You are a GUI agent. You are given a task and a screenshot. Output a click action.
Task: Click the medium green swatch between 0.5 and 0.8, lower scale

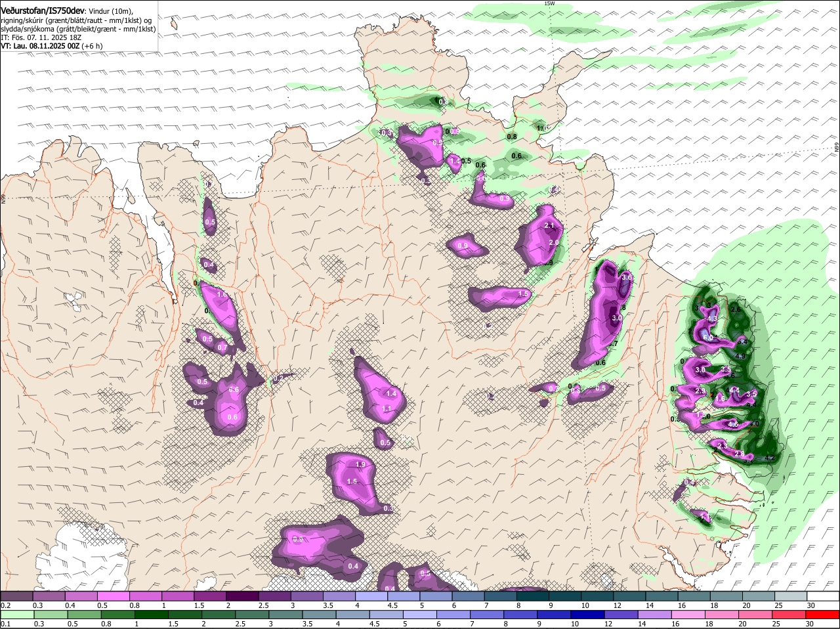click(84, 615)
